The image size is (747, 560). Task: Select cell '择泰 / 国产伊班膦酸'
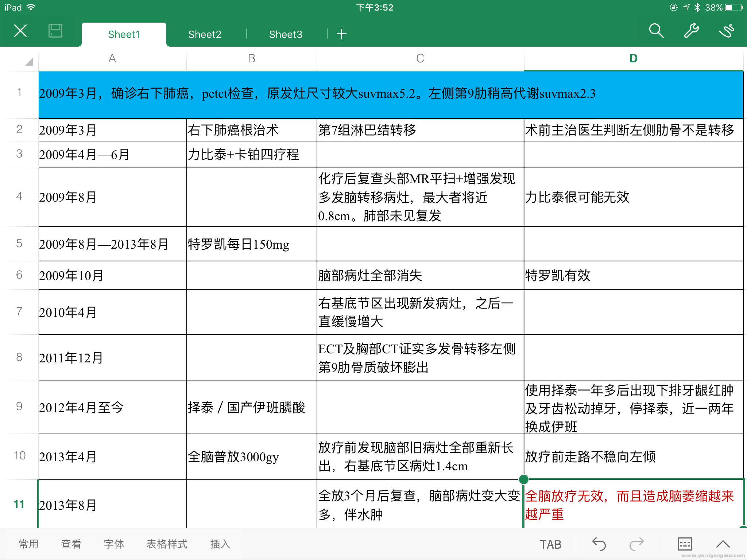click(252, 407)
